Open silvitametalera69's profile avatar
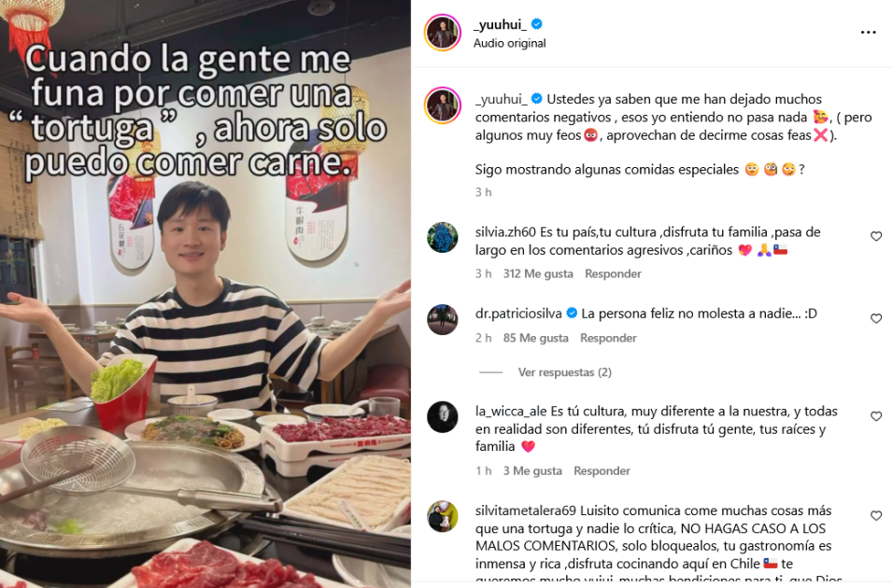Viewport: 892px width, 588px height. [443, 516]
